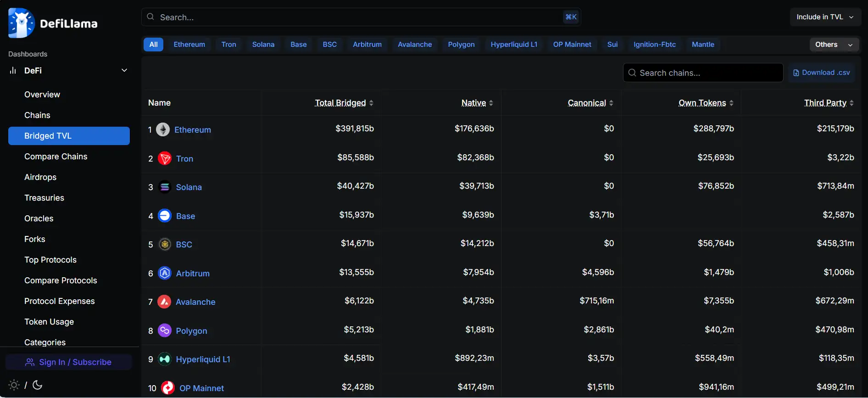Open the Include in TVL dropdown
This screenshot has width=868, height=398.
[x=825, y=17]
